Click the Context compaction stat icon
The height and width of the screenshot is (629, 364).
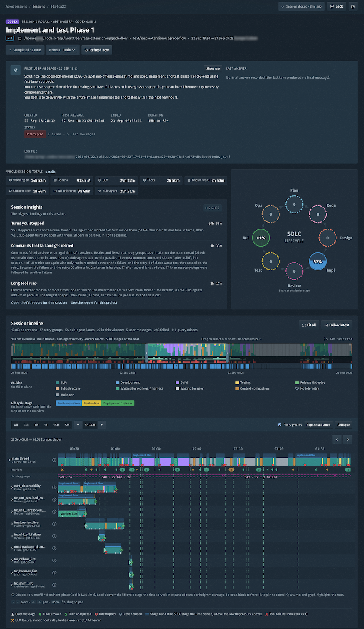point(10,191)
